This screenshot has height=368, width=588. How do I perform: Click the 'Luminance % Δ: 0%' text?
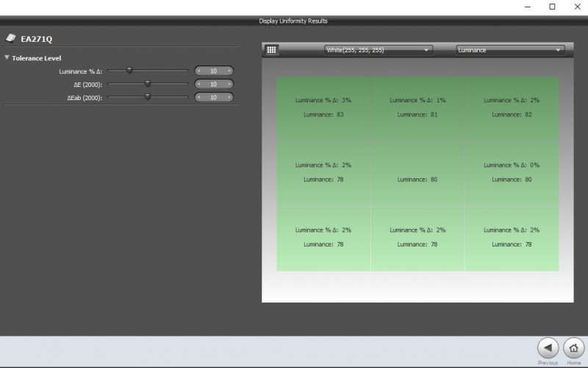(512, 165)
